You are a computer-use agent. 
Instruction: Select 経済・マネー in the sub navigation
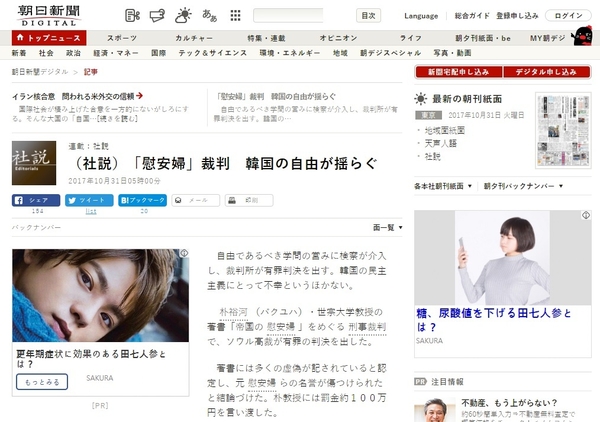(x=116, y=53)
